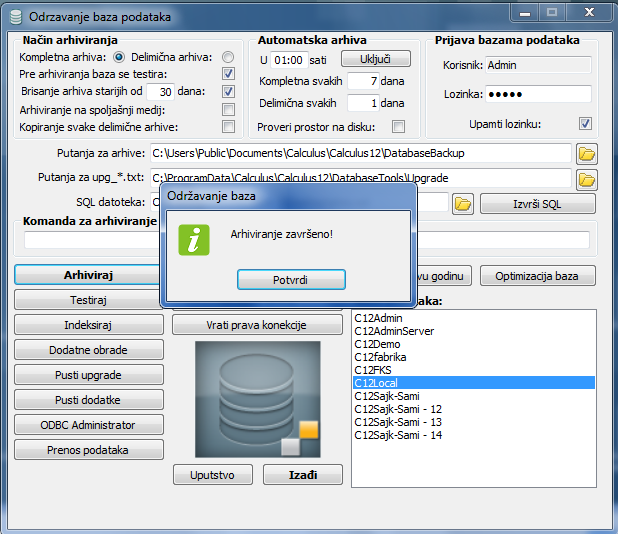
Task: Enable 'Proveri prostor na disku' checkbox
Action: (x=398, y=127)
